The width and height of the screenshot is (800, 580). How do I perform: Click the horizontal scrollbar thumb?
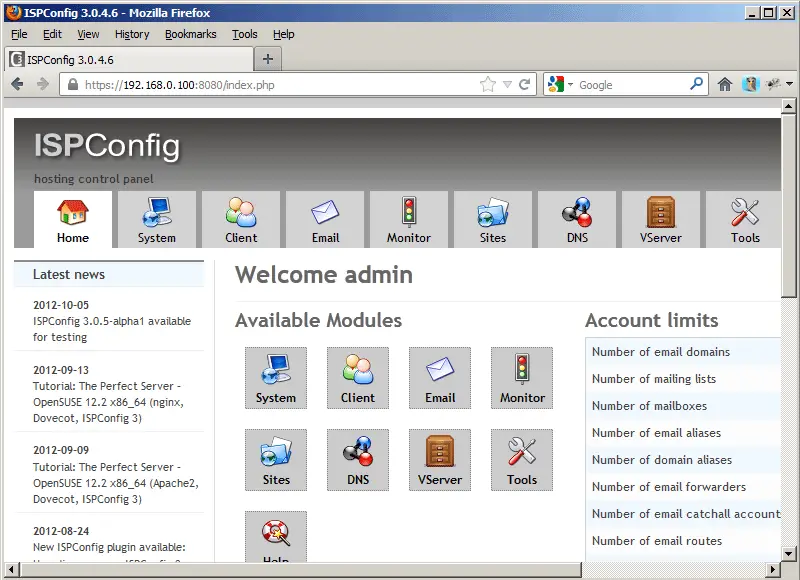[300, 569]
